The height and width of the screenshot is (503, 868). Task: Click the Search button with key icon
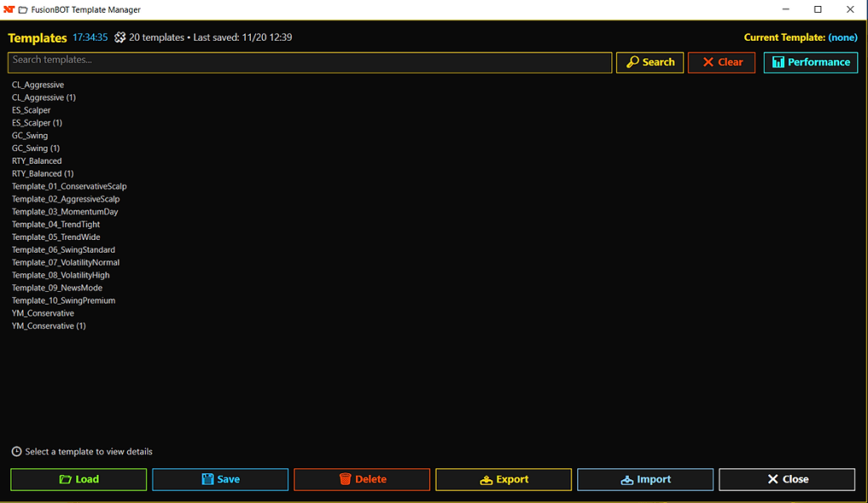click(649, 63)
